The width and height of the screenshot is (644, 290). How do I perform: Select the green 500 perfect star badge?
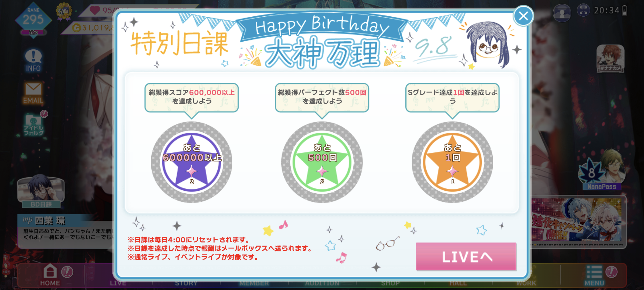[322, 162]
